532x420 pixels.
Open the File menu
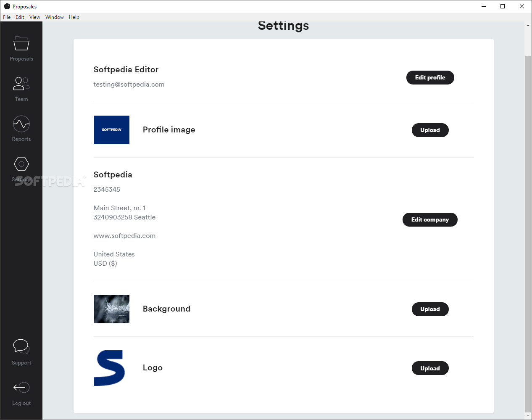(7, 17)
